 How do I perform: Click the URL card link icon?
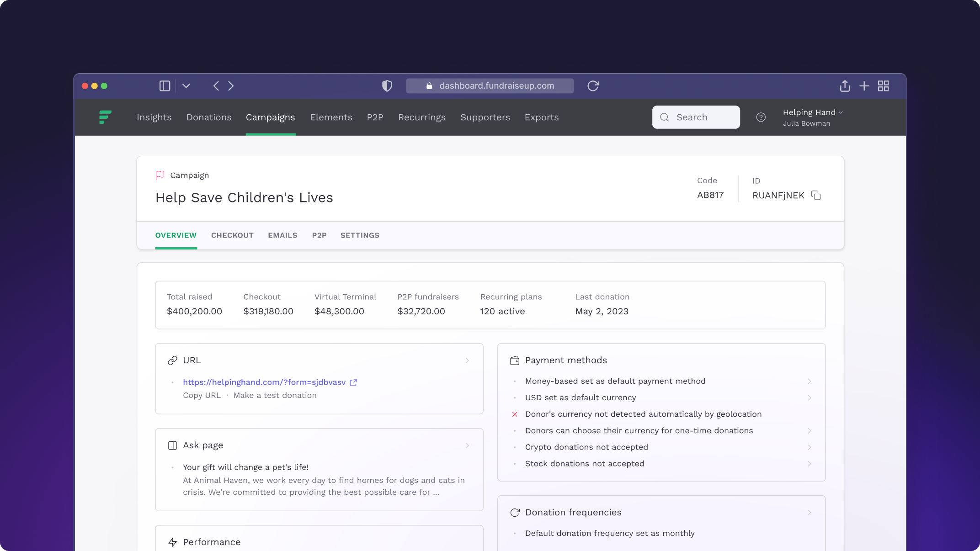(x=172, y=360)
